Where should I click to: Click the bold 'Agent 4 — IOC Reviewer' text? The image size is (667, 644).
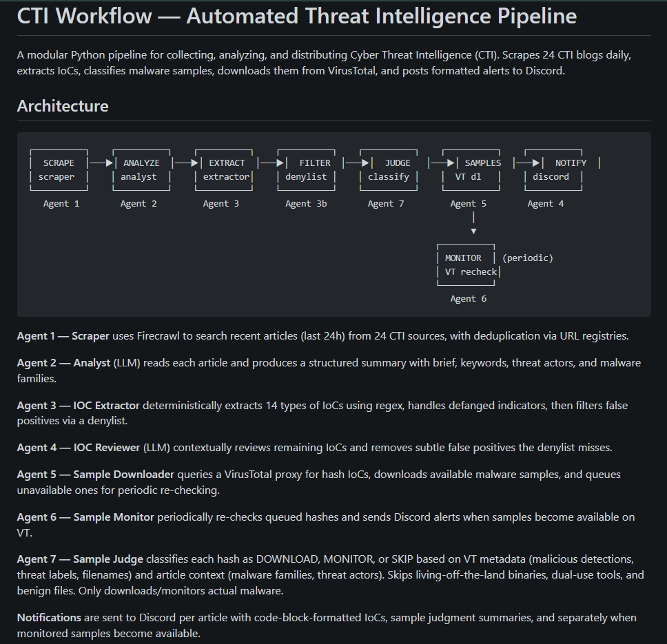click(79, 447)
